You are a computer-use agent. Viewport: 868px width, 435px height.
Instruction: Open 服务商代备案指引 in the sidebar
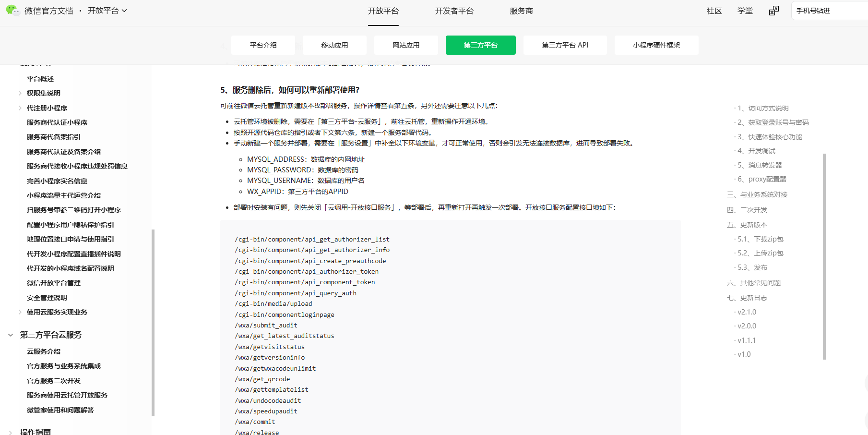coord(54,137)
